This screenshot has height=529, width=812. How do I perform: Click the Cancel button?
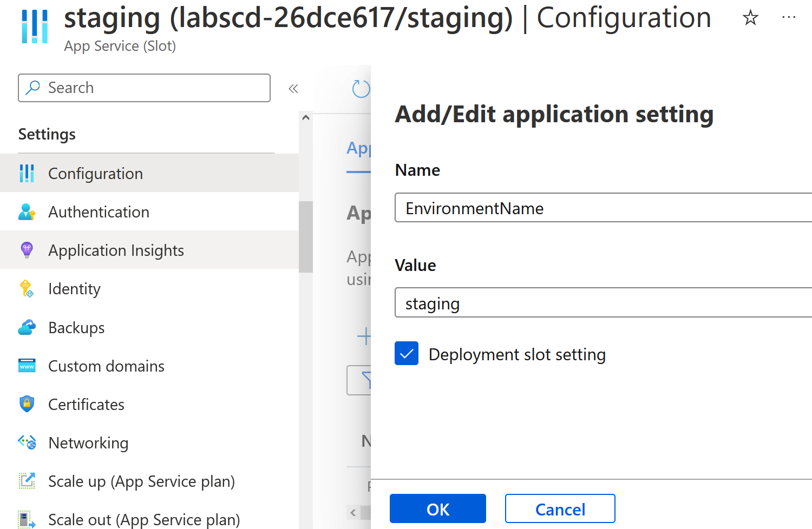coord(560,508)
